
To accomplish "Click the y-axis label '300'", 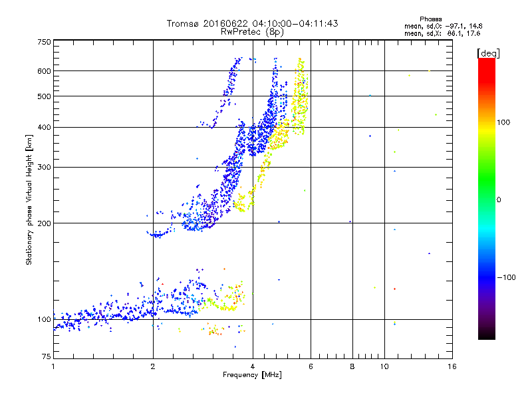I will point(44,168).
